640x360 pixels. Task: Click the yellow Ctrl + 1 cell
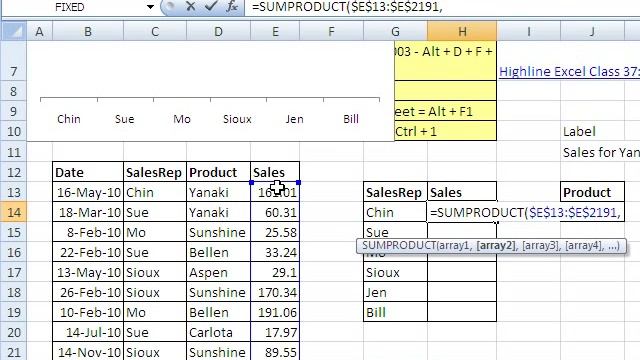446,131
